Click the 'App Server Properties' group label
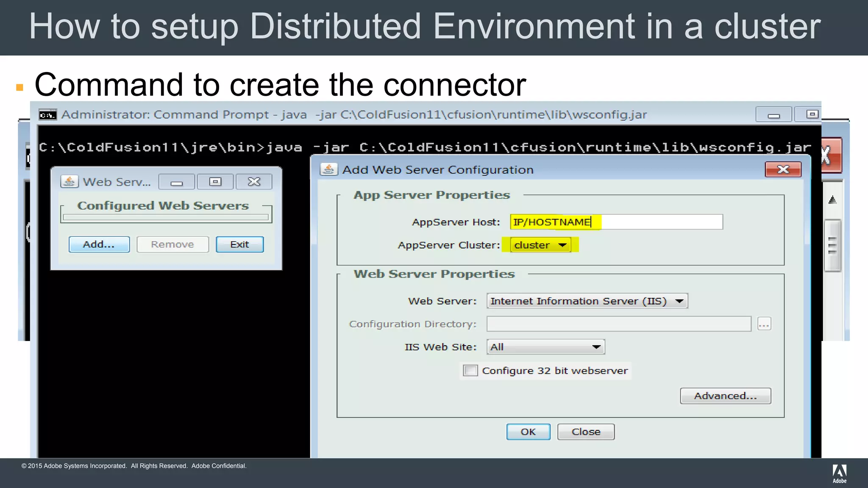This screenshot has width=868, height=488. tap(432, 195)
